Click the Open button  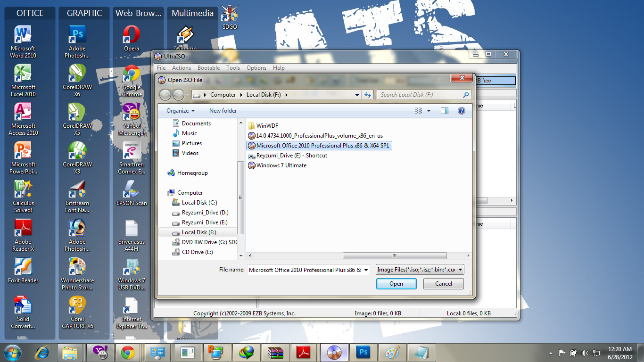(x=396, y=284)
